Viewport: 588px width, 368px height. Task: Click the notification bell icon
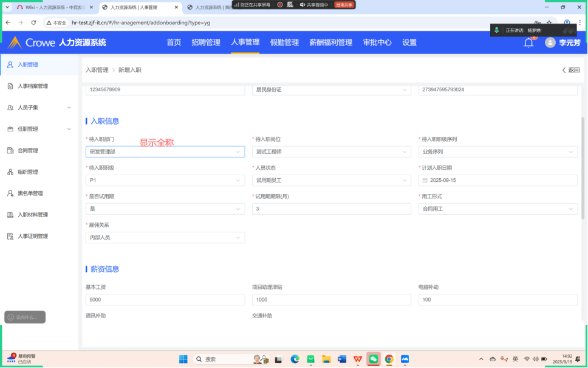click(x=528, y=43)
